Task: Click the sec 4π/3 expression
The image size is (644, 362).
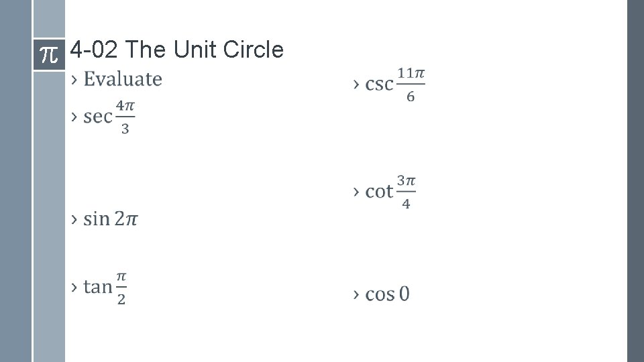Action: tap(109, 117)
